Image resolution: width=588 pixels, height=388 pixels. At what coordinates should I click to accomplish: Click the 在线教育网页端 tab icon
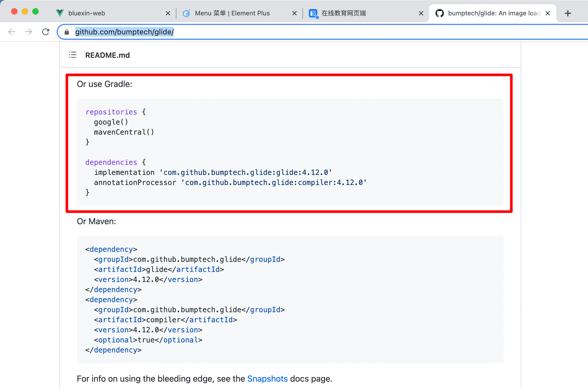pos(313,13)
